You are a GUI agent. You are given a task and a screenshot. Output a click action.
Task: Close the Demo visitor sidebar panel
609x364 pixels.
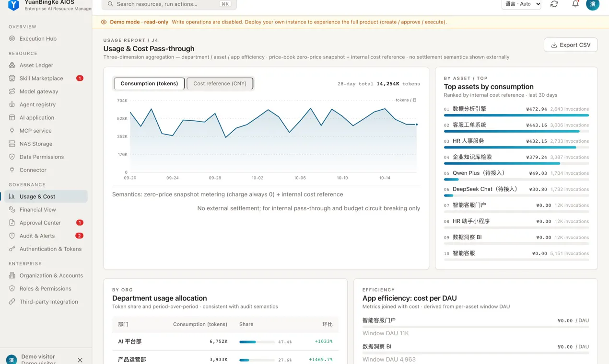80,360
